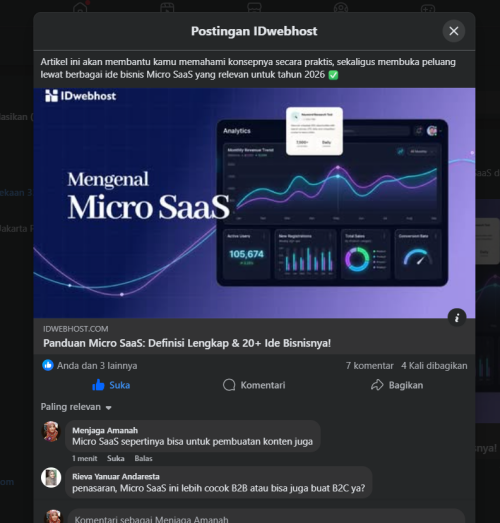Open the link preview info icon
This screenshot has height=523, width=500.
[457, 317]
